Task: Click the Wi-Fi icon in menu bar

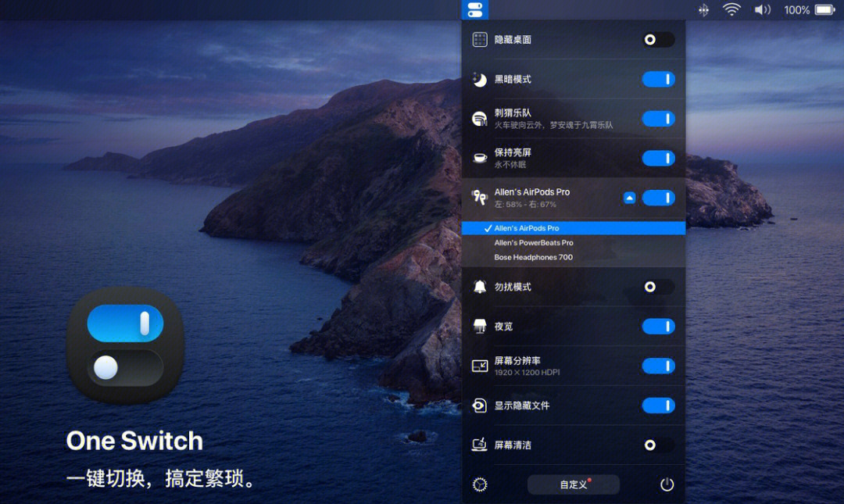Action: pos(731,9)
